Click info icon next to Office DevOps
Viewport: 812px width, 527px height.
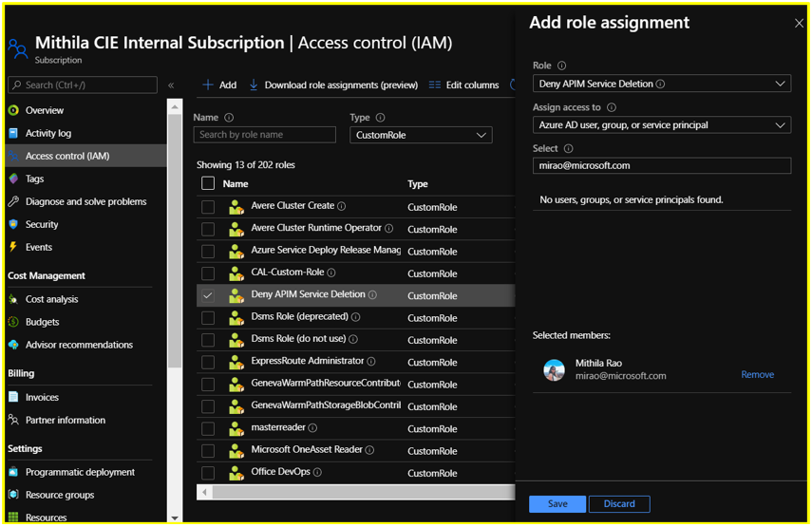pos(317,472)
